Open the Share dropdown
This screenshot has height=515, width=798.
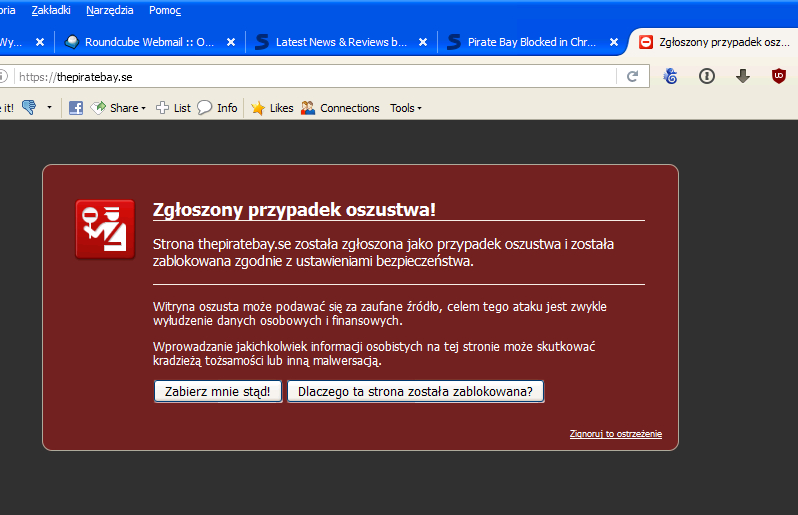(119, 108)
